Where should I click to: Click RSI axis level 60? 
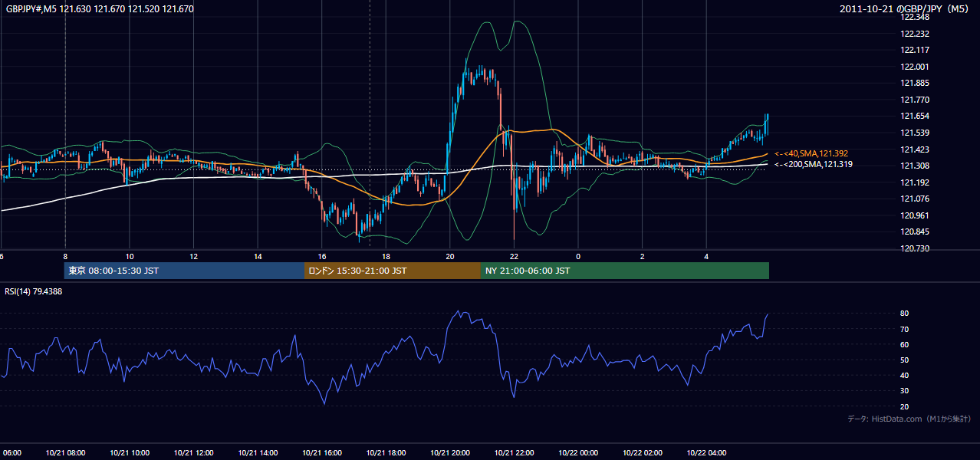pyautogui.click(x=905, y=344)
